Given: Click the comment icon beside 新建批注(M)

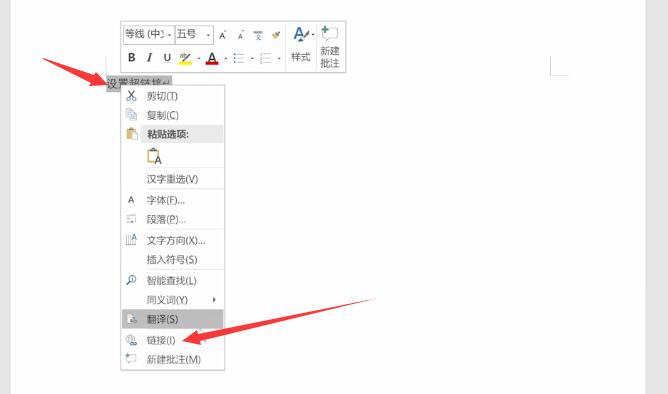Looking at the screenshot, I should click(131, 359).
